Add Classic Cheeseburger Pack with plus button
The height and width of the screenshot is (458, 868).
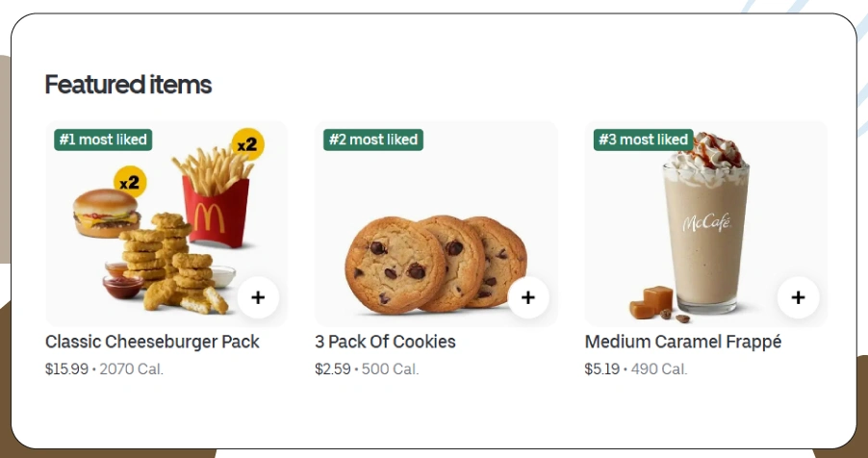pyautogui.click(x=258, y=297)
